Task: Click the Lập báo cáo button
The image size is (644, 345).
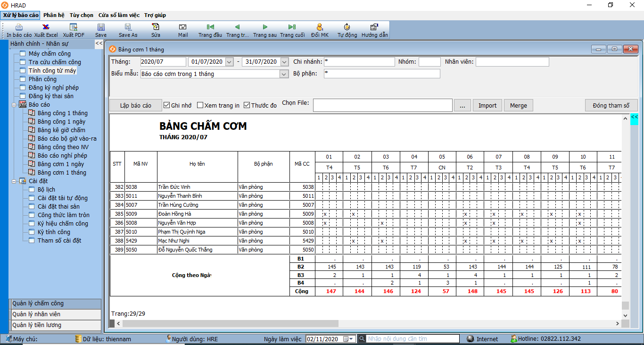Action: tap(136, 105)
